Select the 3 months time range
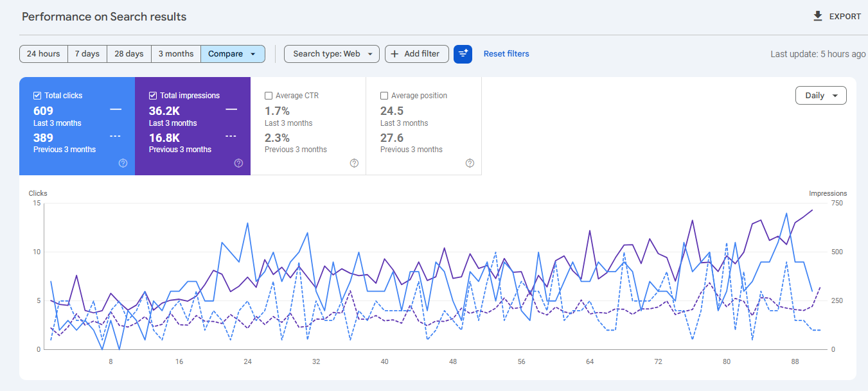Image resolution: width=868 pixels, height=391 pixels. (x=175, y=54)
